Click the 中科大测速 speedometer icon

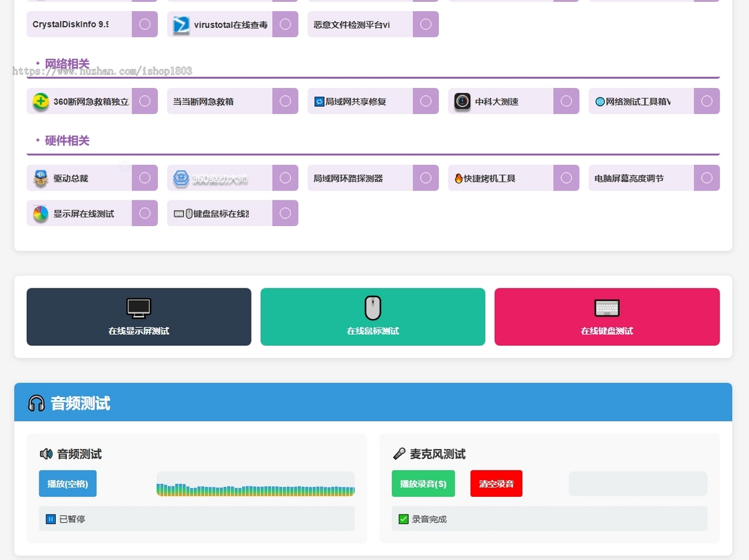click(x=462, y=101)
